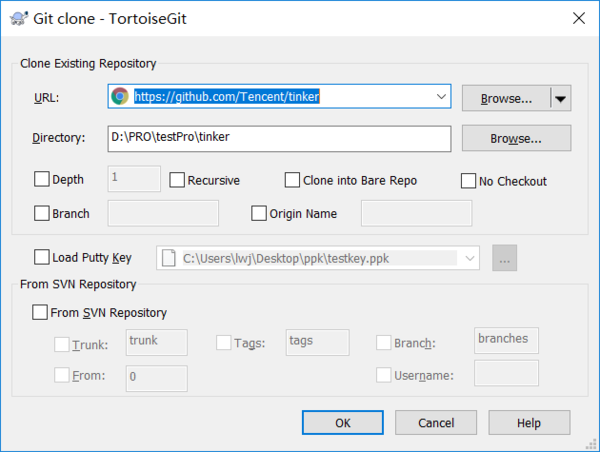Click the Chrome icon in URL field

[x=120, y=96]
